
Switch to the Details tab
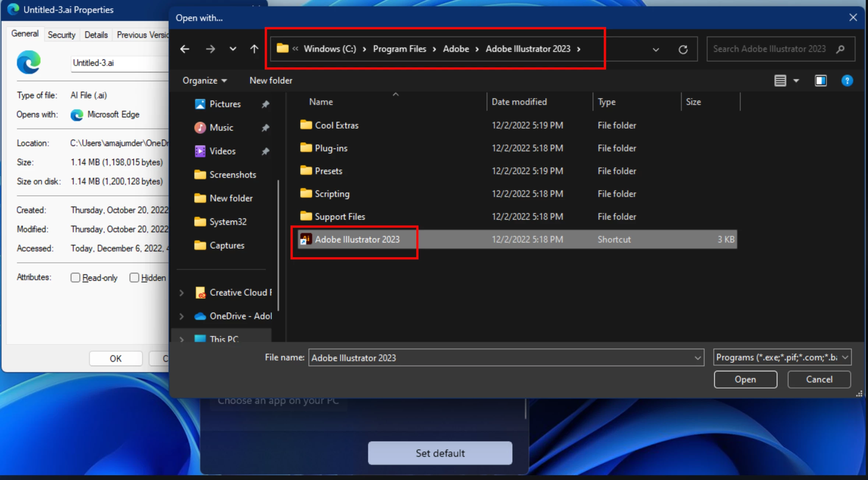[96, 35]
